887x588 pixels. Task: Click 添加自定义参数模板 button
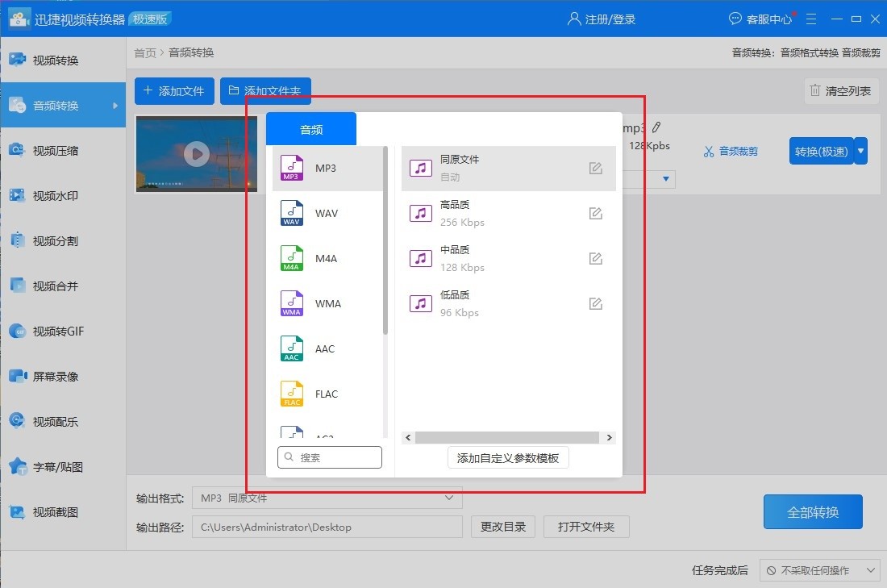pyautogui.click(x=508, y=458)
